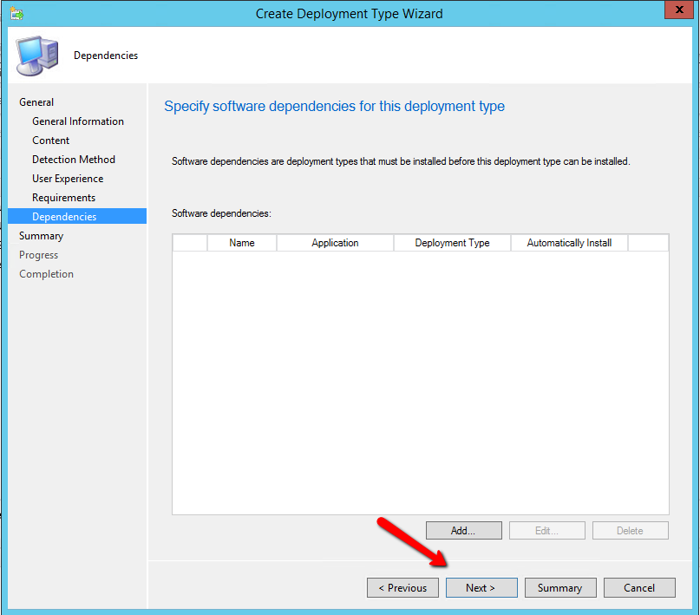Proceed with the Next button

click(x=481, y=588)
